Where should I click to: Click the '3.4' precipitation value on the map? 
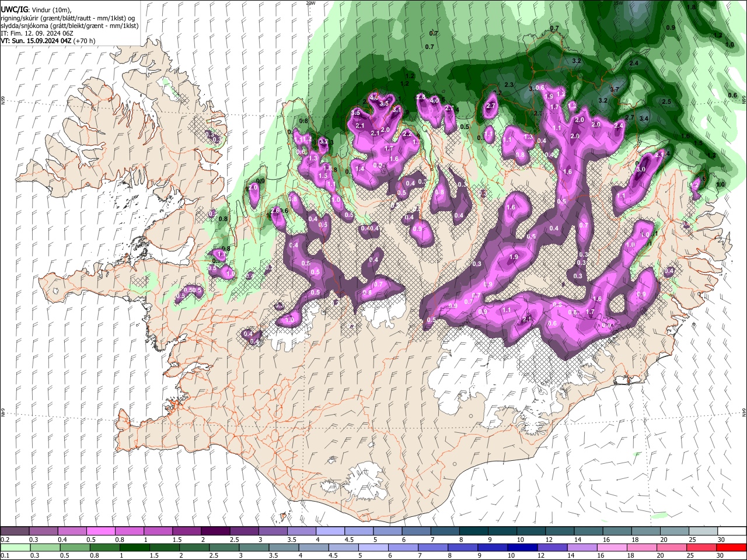[x=644, y=118]
